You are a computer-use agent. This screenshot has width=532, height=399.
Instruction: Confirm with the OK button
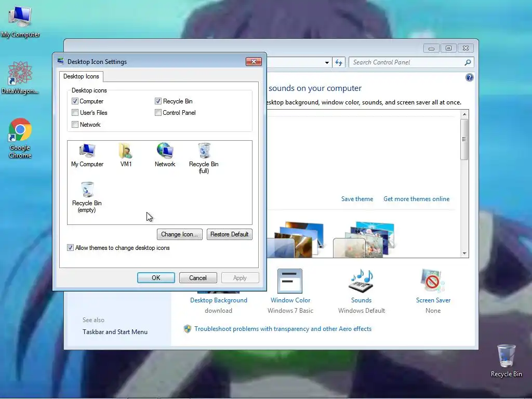coord(156,277)
